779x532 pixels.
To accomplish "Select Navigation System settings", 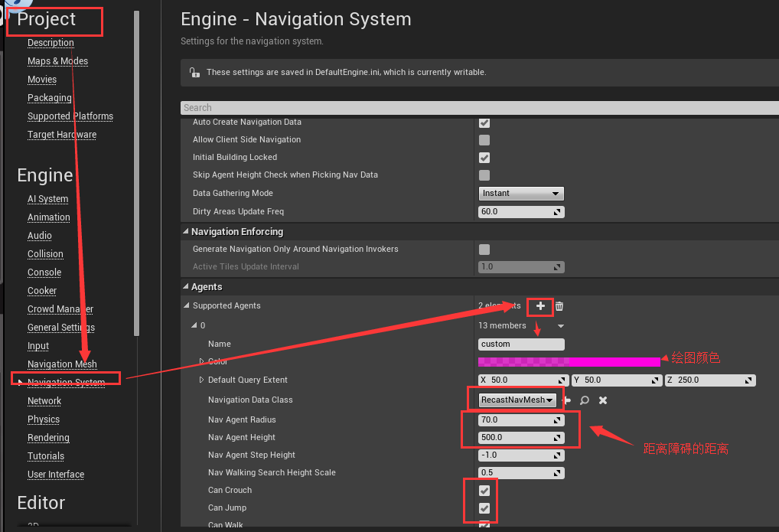I will [x=66, y=382].
